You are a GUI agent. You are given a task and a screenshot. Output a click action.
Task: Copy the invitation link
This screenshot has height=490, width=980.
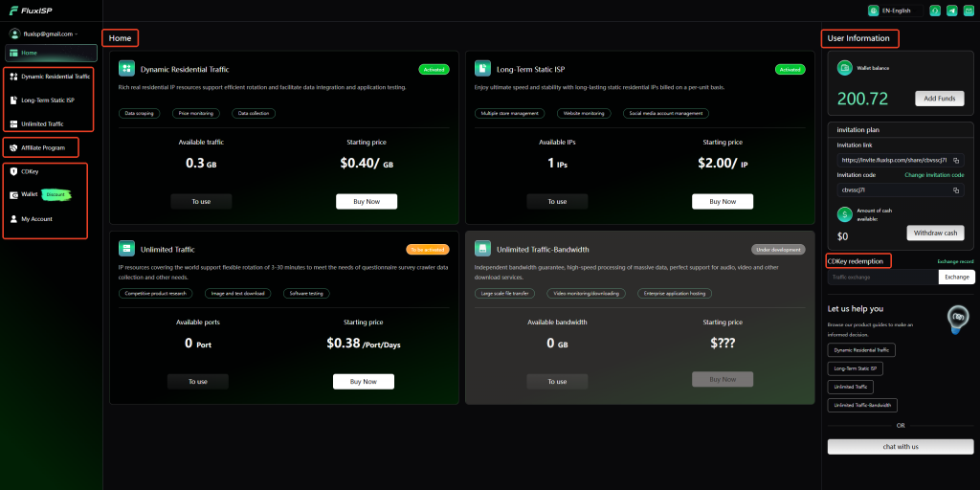[956, 161]
